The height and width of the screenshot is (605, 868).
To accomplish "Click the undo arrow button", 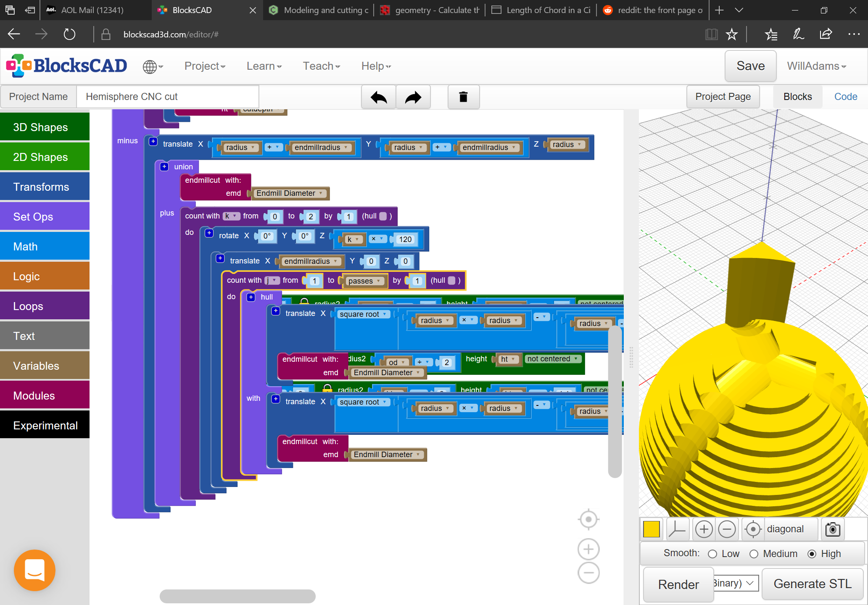I will coord(378,97).
